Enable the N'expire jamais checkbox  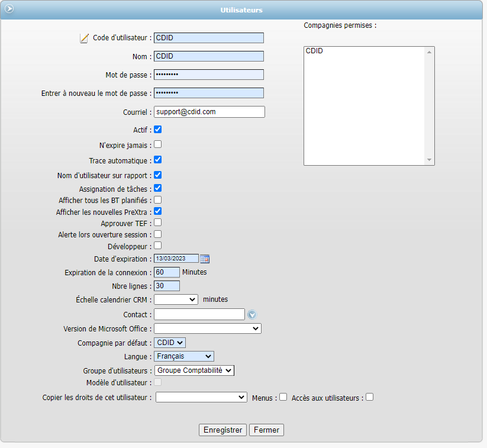point(158,144)
